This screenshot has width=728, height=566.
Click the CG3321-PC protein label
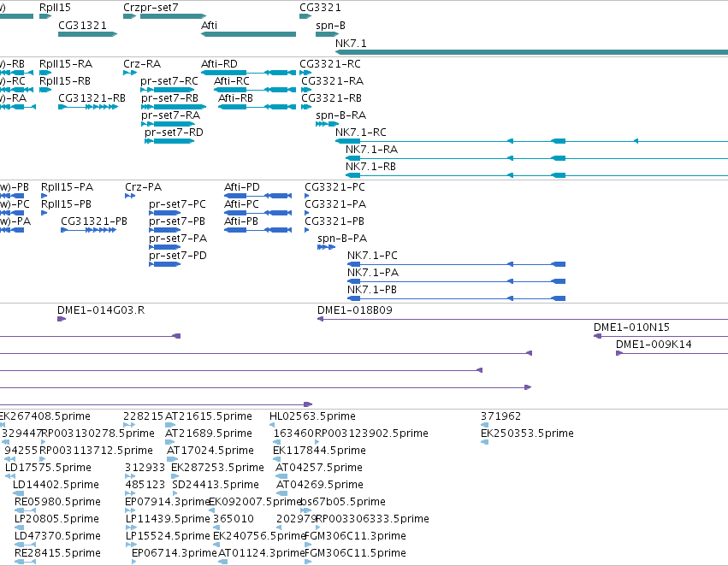[334, 187]
